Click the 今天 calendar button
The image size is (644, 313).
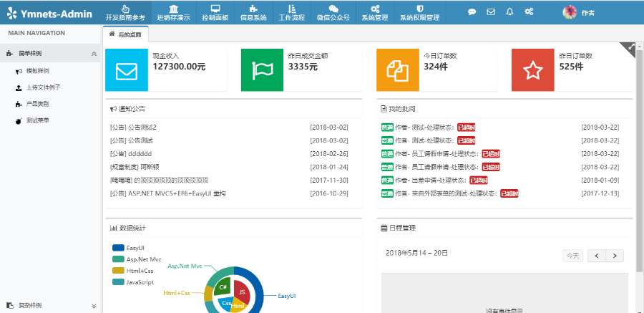click(x=572, y=256)
